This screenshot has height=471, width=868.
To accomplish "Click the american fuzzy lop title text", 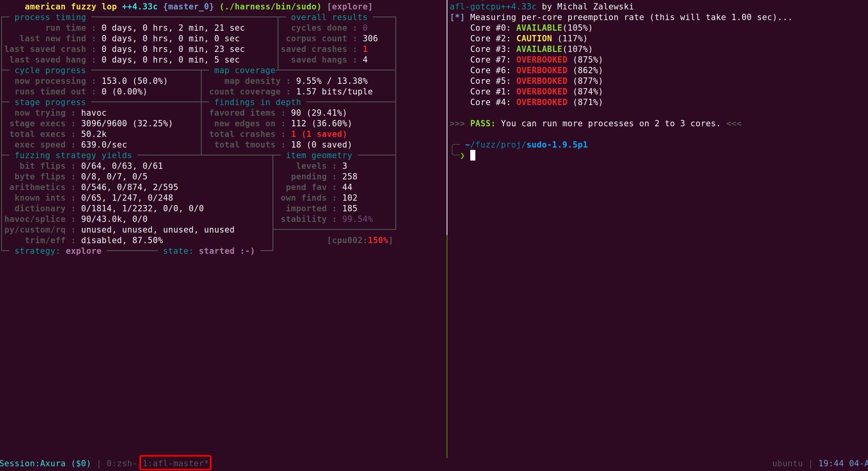I will click(x=70, y=6).
